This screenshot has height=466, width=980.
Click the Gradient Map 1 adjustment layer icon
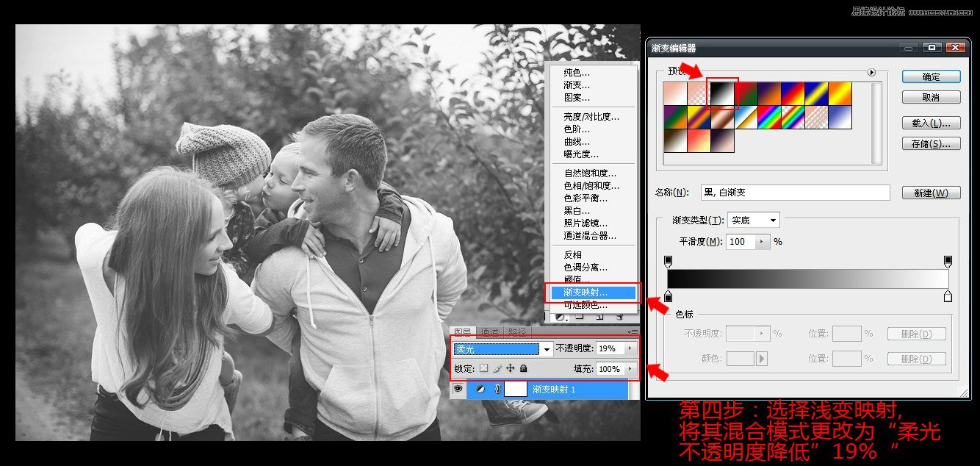click(x=481, y=389)
